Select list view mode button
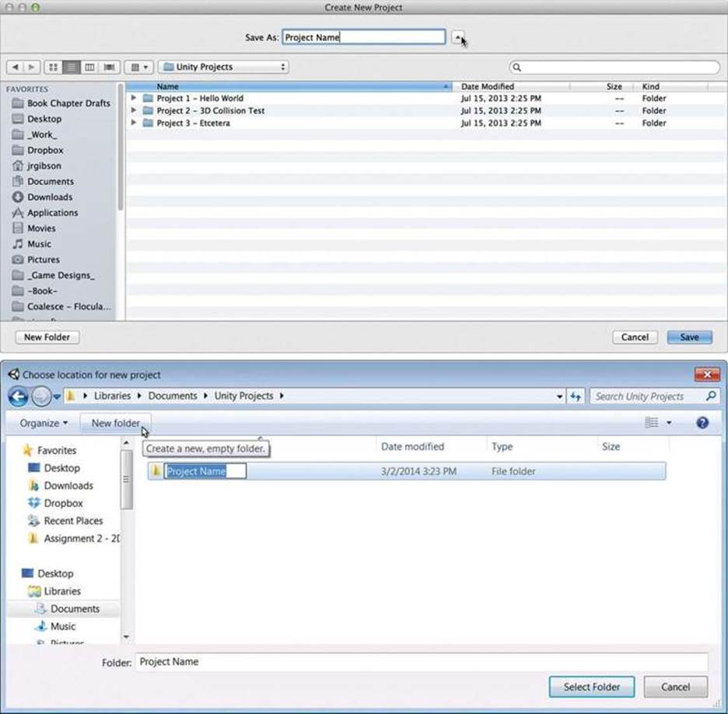This screenshot has height=714, width=728. pos(72,68)
